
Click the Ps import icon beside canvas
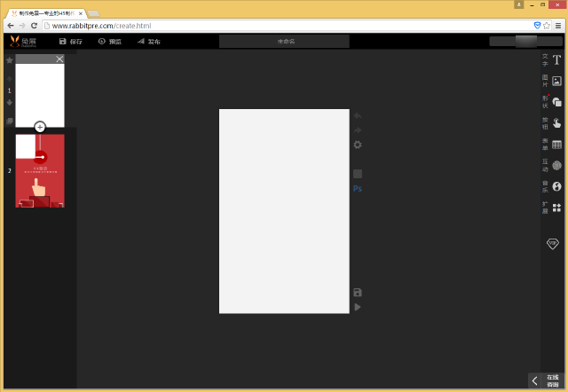pos(358,189)
